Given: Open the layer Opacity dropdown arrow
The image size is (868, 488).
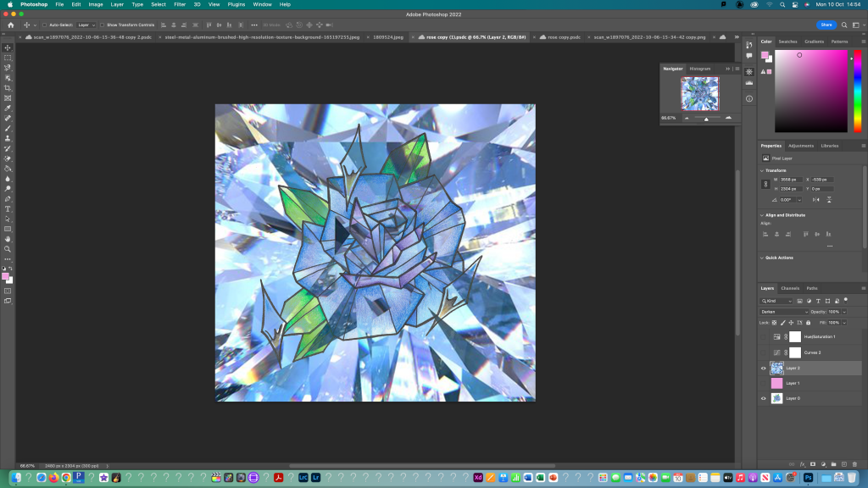Looking at the screenshot, I should coord(844,312).
